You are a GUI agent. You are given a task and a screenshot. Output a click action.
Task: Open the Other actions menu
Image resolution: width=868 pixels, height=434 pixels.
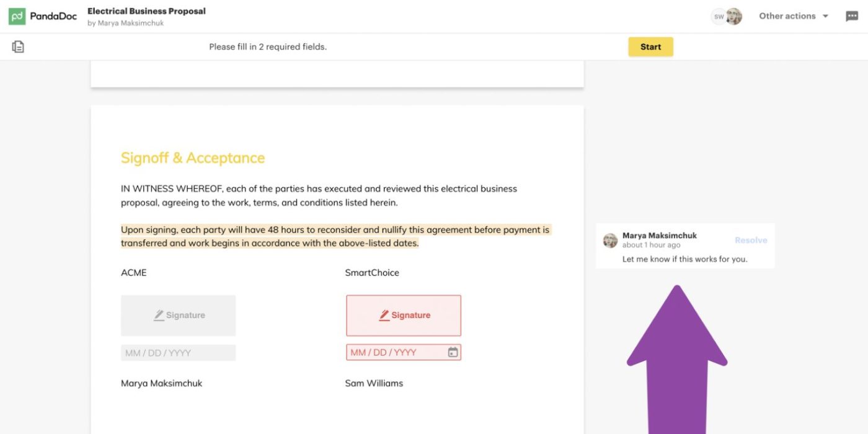[787, 16]
